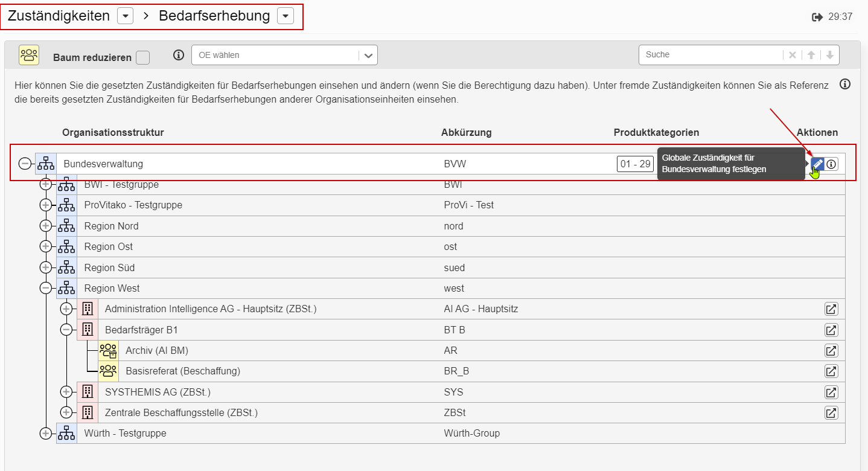868x471 pixels.
Task: Open external link icon for Archiv (AI BM)
Action: tap(831, 351)
